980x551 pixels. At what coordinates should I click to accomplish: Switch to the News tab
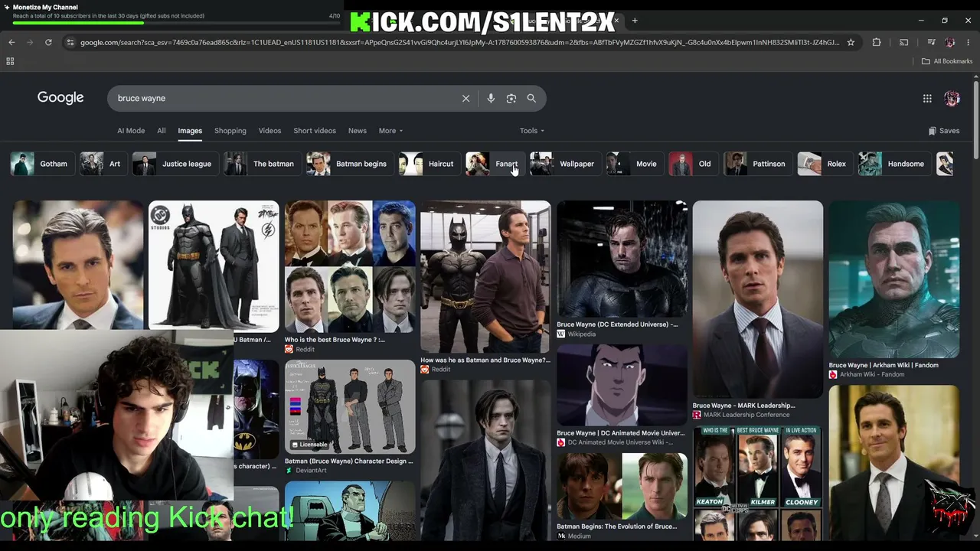[x=358, y=131]
